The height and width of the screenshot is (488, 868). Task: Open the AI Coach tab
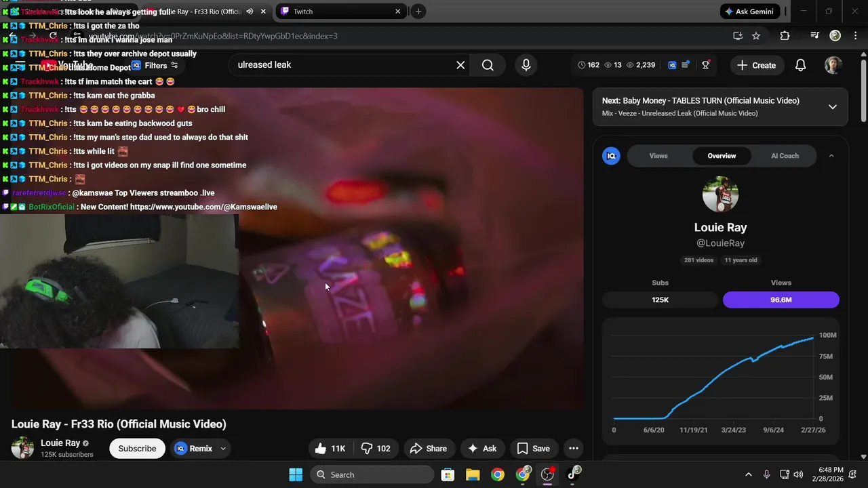tap(785, 156)
